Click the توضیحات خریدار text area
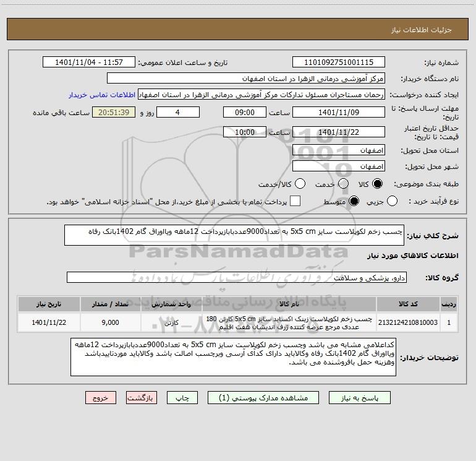Viewport: 476px width, 461px height. pos(233,357)
